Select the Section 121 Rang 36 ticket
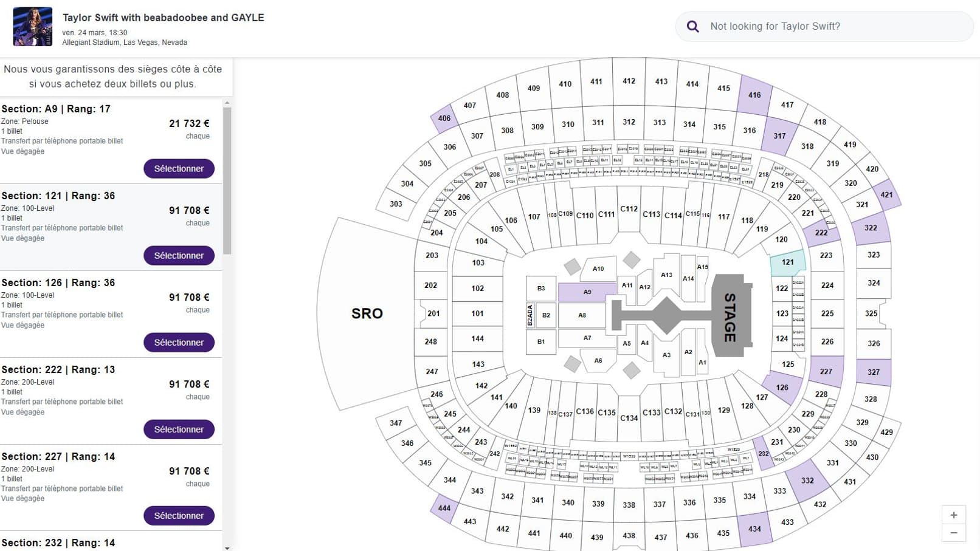The image size is (980, 551). point(179,255)
